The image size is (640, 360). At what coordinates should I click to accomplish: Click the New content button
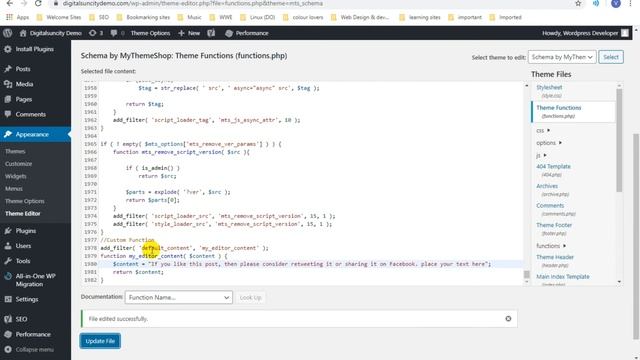coord(189,33)
